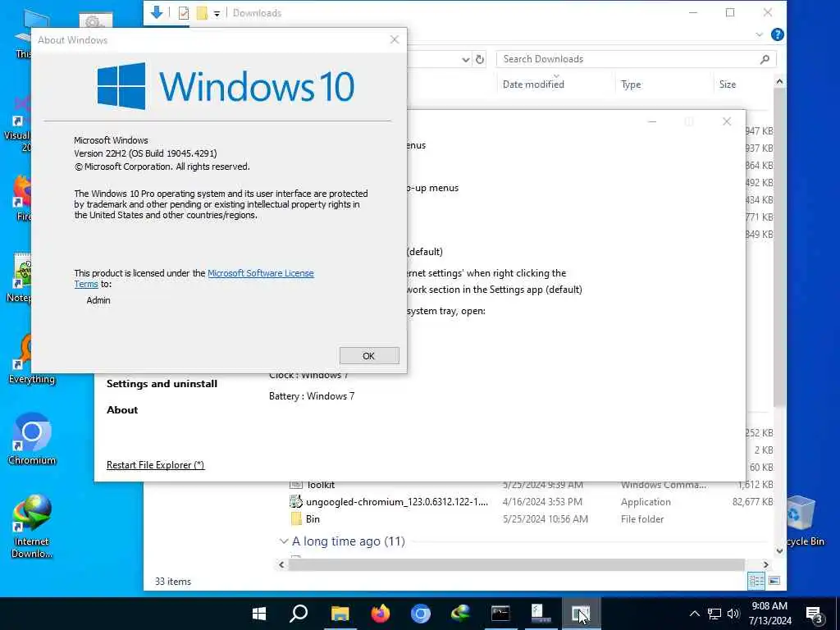Image resolution: width=840 pixels, height=630 pixels.
Task: Select the ungoogled-chromium installer file
Action: pos(531,502)
